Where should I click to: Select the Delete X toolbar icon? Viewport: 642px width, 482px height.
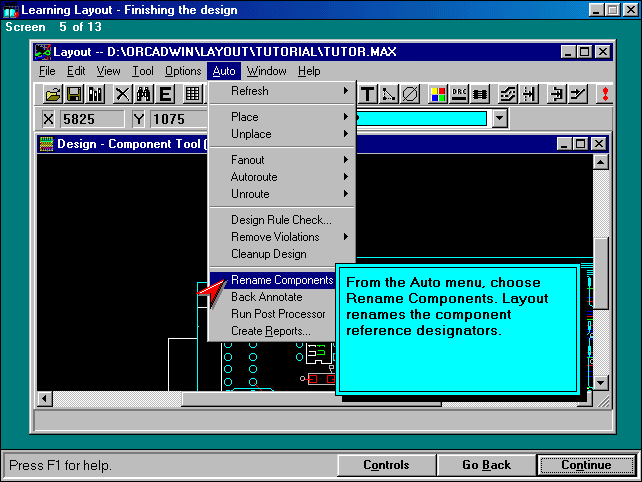122,94
